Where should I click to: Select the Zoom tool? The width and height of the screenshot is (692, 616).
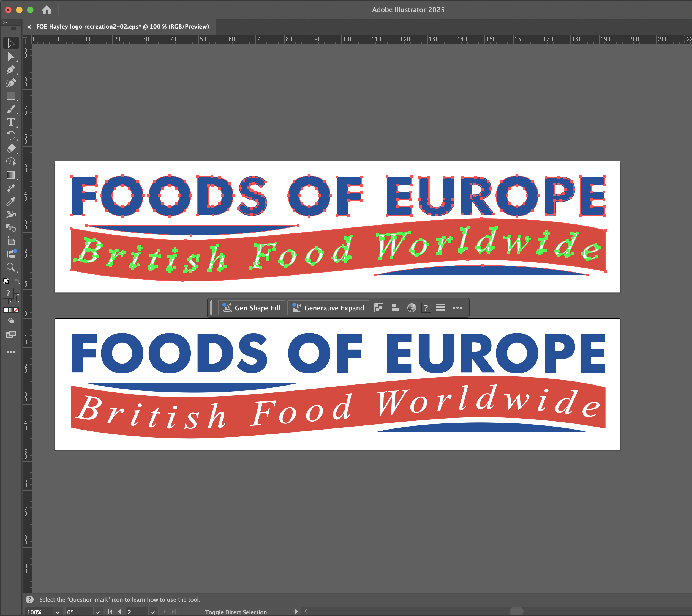pyautogui.click(x=11, y=267)
